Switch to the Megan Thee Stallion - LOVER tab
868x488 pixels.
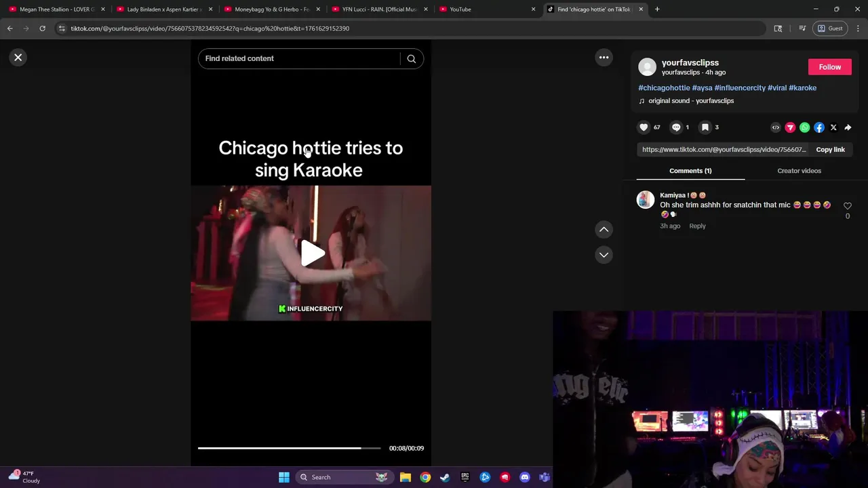click(x=57, y=9)
